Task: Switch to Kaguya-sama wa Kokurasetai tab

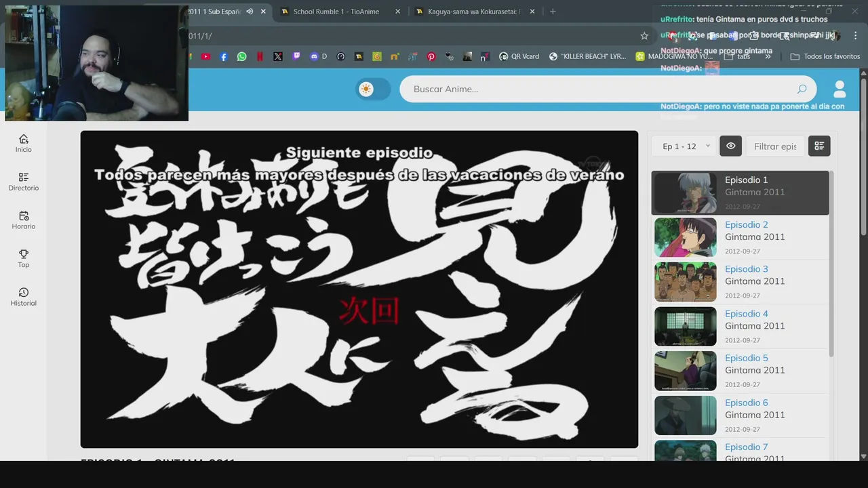Action: [473, 12]
